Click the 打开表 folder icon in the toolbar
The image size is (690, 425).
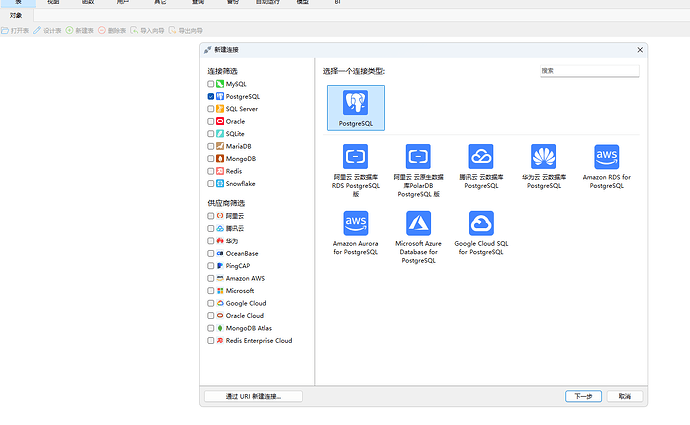pyautogui.click(x=5, y=30)
